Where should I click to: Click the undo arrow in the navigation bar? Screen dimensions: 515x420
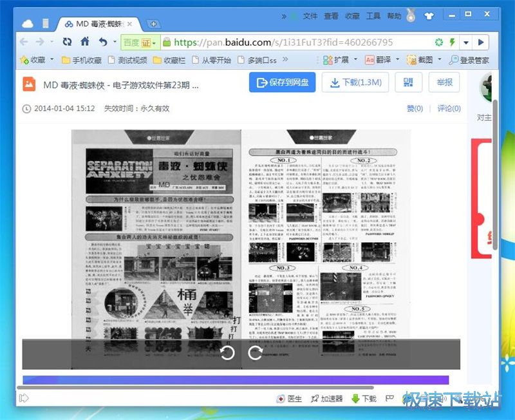[103, 42]
